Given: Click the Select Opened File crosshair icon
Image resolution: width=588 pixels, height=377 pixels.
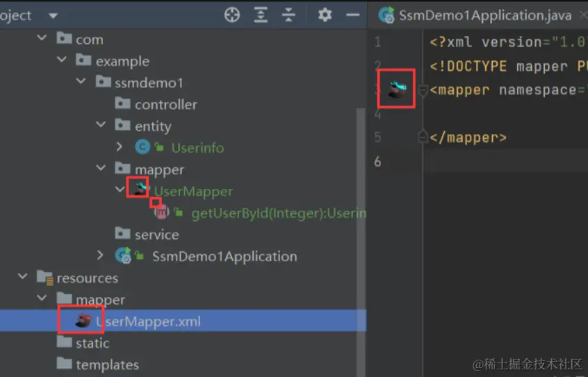Looking at the screenshot, I should (x=231, y=15).
